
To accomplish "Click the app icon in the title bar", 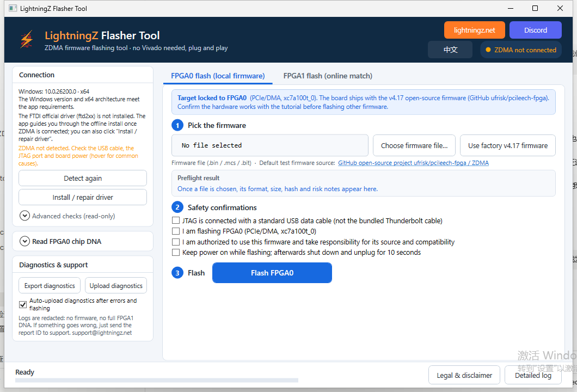I will click(x=13, y=8).
